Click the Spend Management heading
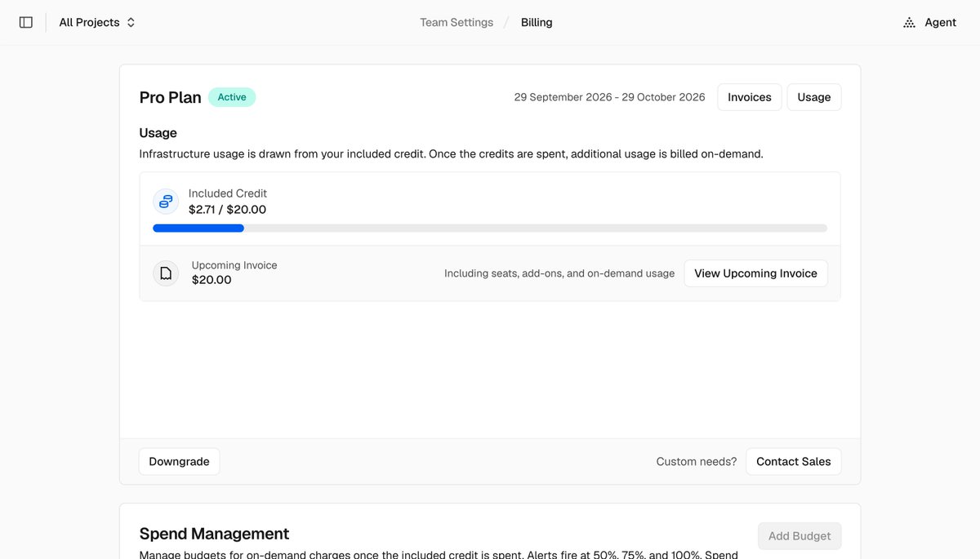Image resolution: width=980 pixels, height=559 pixels. [215, 534]
